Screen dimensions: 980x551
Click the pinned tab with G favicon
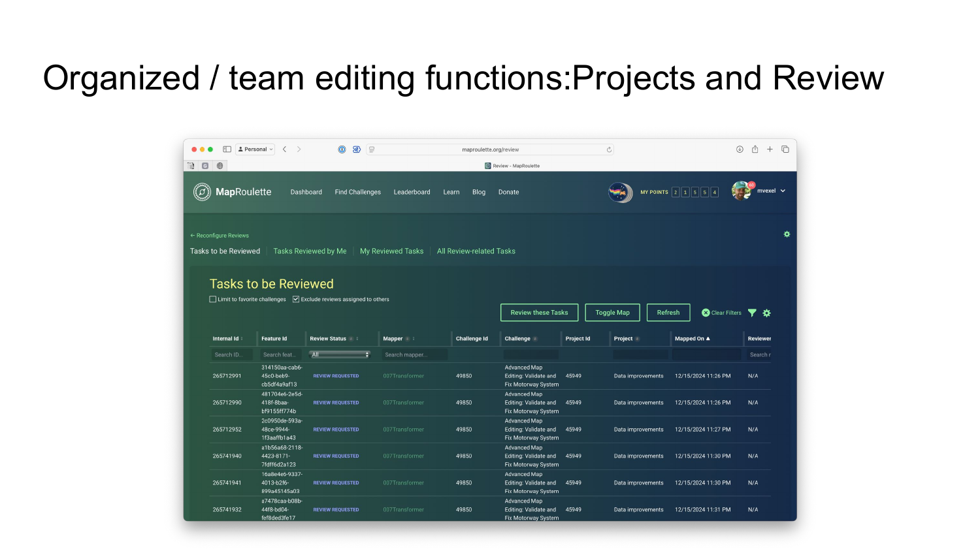[205, 166]
